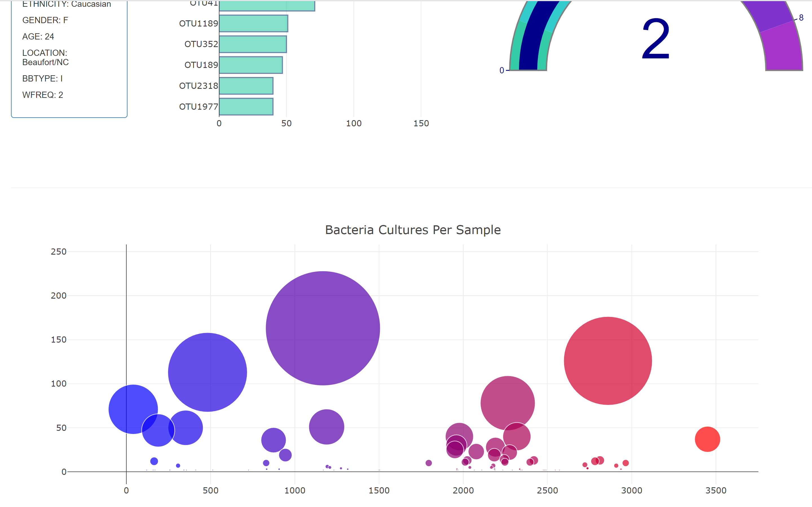
Task: Click the gauge tick label 0
Action: [x=502, y=70]
